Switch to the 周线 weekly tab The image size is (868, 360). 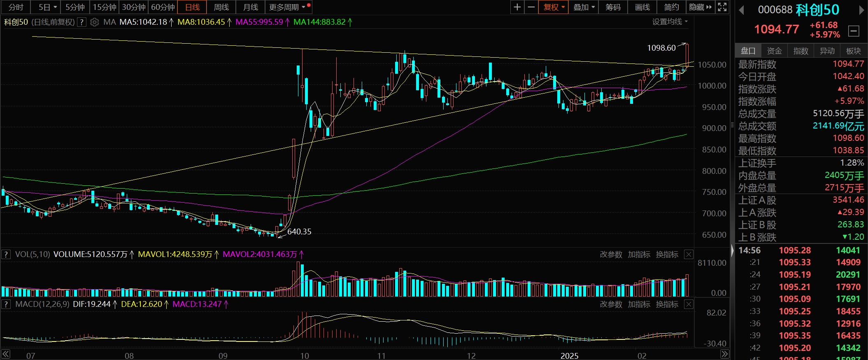(x=221, y=7)
